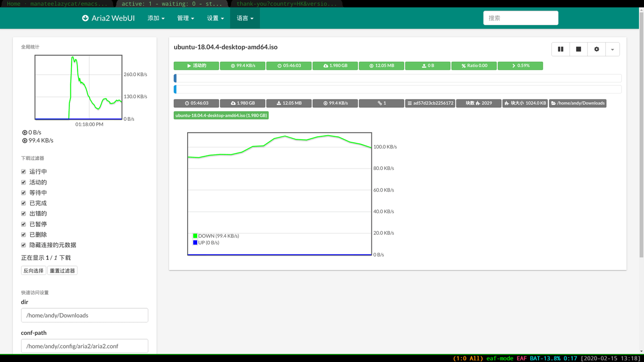Click the 重置过滤器 button
This screenshot has height=362, width=644.
pos(62,270)
